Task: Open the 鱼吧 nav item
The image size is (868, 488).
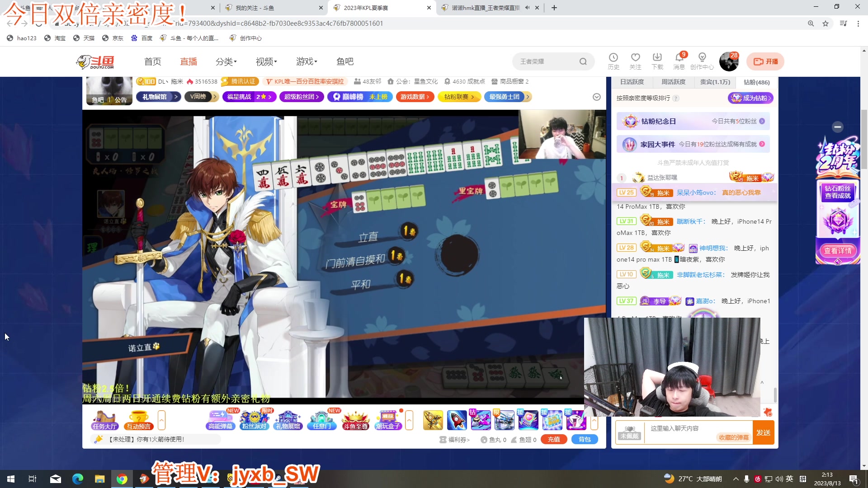Action: pyautogui.click(x=345, y=61)
